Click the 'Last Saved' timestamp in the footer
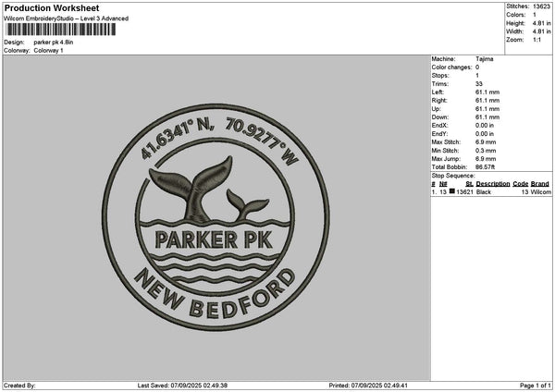This screenshot has height=392, width=555. 182,386
